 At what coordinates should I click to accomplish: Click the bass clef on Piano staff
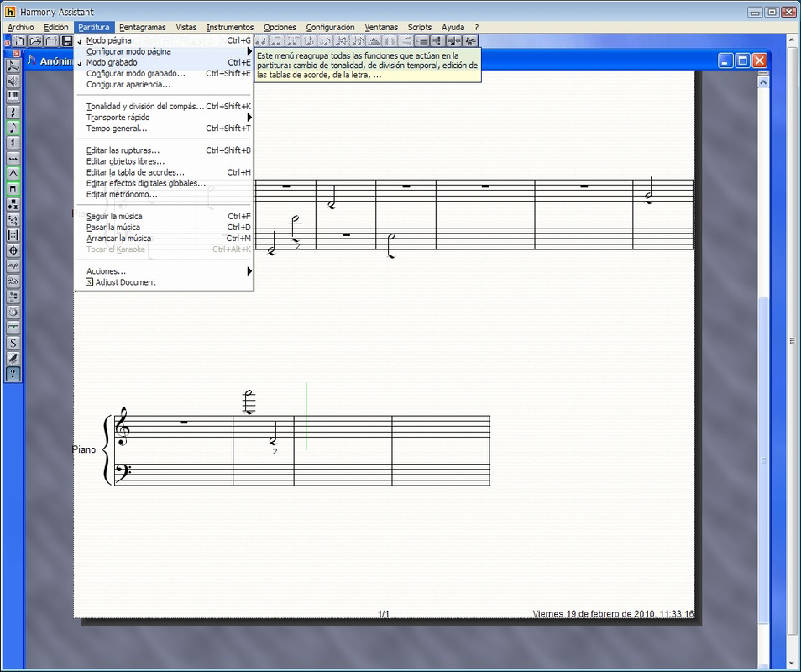(123, 472)
